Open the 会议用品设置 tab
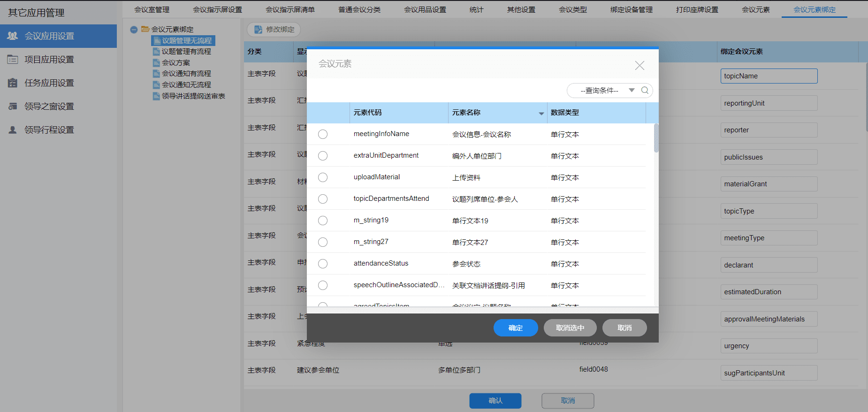The width and height of the screenshot is (868, 412). (x=425, y=9)
